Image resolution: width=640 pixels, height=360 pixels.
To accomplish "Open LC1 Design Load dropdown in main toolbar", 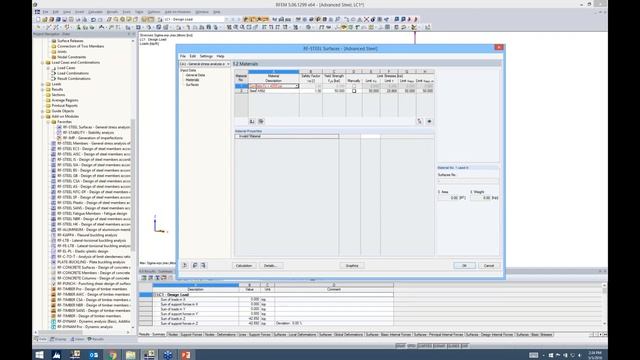I will [194, 19].
